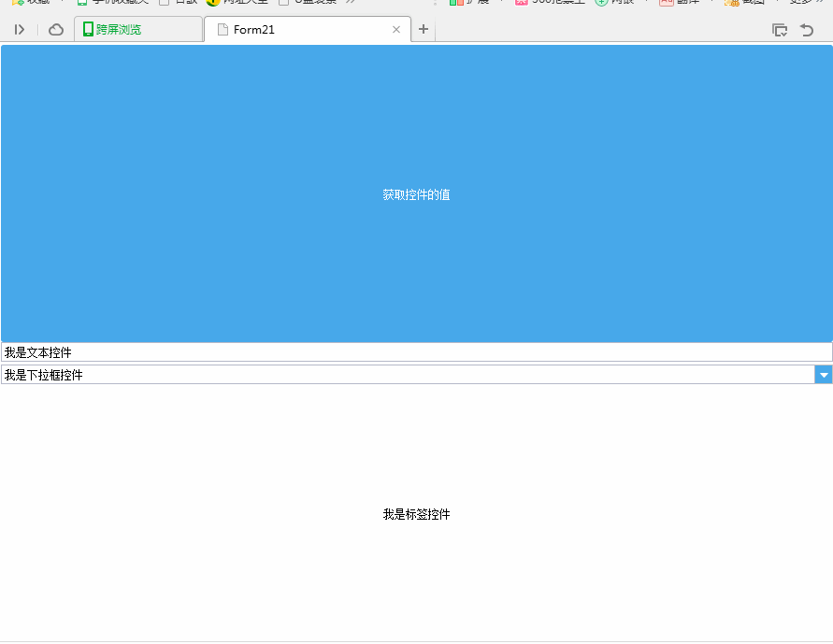
Task: Click the 我是标签控件 label
Action: tap(417, 514)
